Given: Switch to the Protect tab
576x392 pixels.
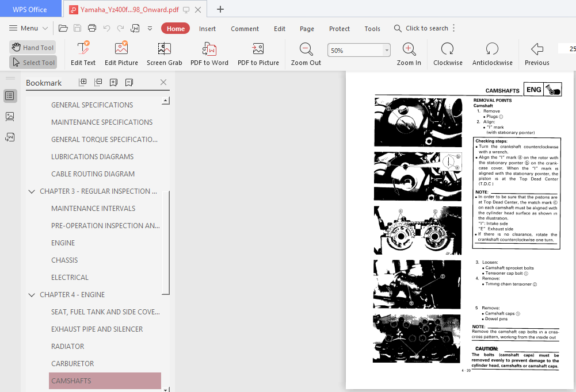Looking at the screenshot, I should (339, 29).
